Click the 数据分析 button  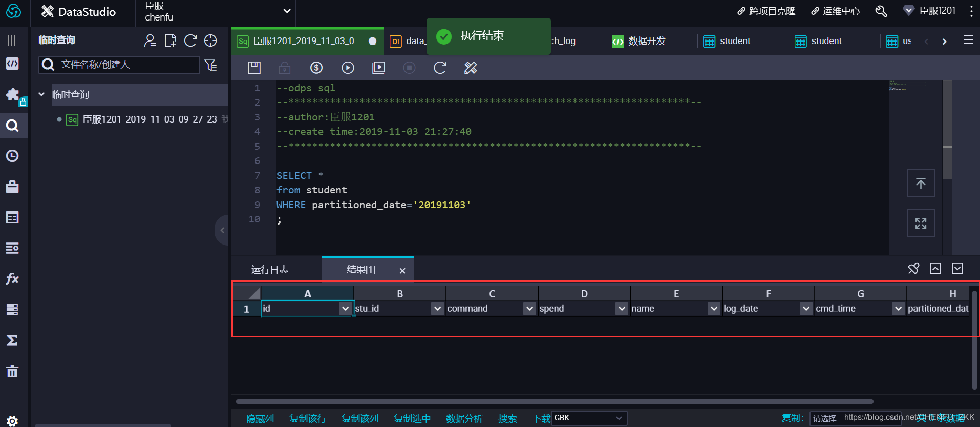(464, 418)
